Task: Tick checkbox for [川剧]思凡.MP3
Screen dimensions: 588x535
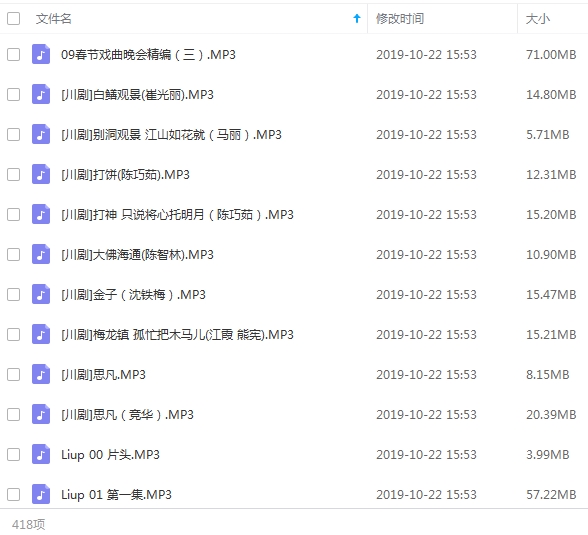Action: coord(14,375)
